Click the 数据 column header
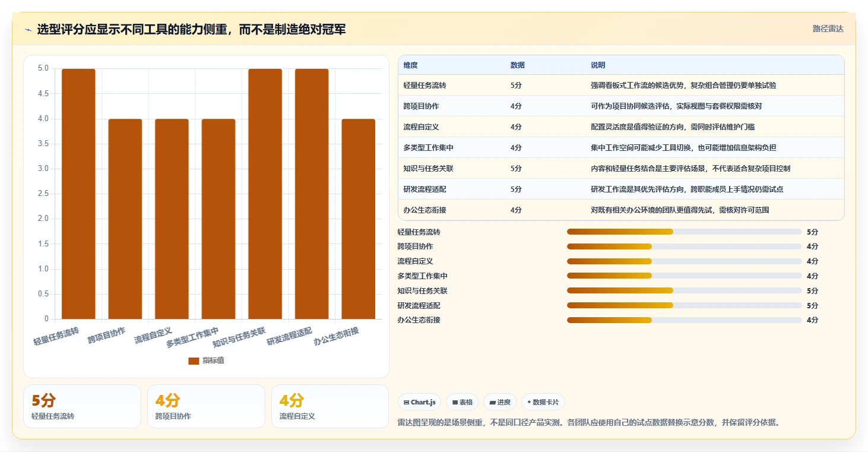Screen dimensions: 868x452 517,65
